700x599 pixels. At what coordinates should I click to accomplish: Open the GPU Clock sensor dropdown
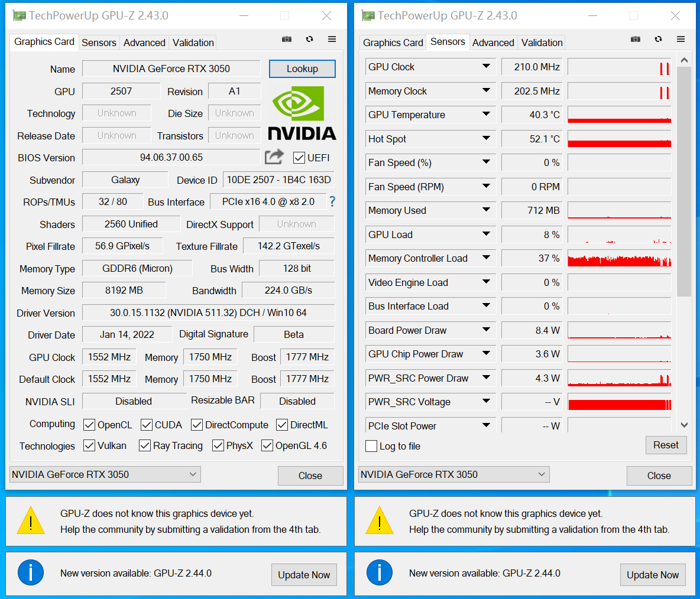486,66
